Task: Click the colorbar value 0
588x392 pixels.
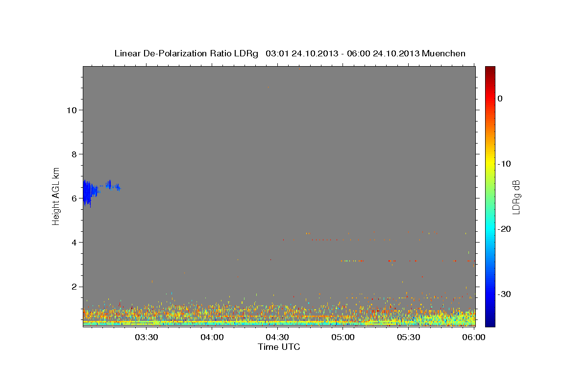Action: [500, 98]
